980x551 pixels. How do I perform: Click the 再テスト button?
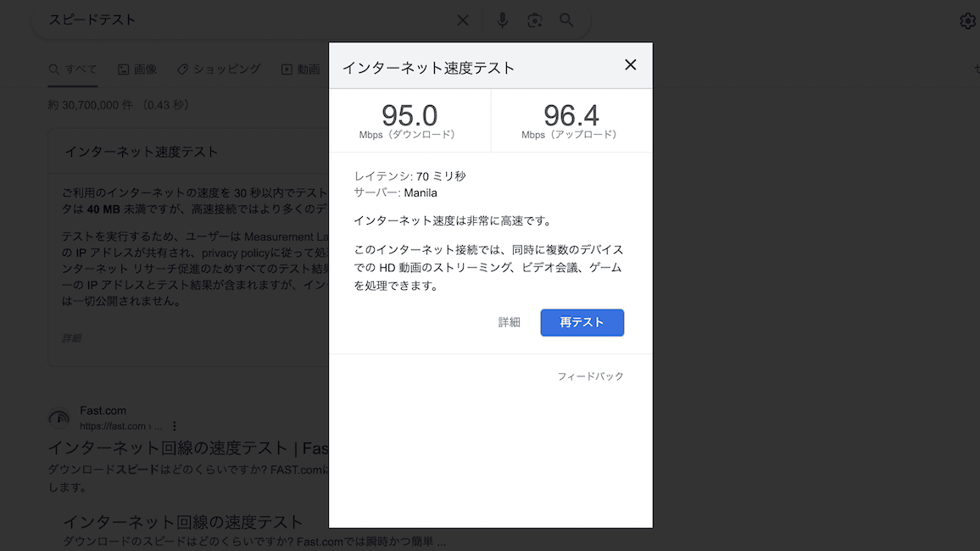(x=582, y=322)
